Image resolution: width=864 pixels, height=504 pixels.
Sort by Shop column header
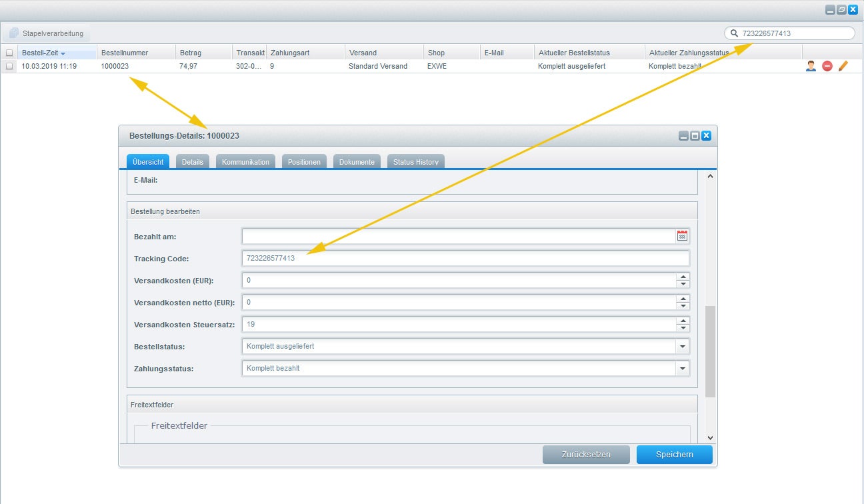(451, 53)
